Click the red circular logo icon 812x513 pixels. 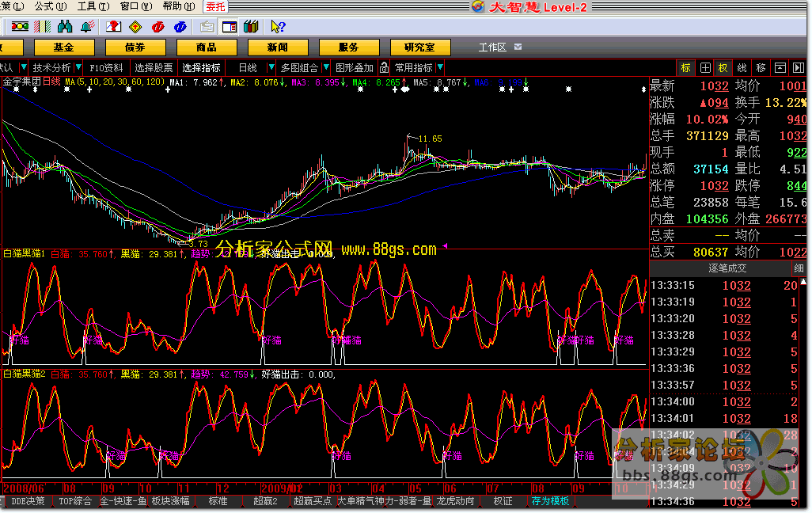click(158, 26)
